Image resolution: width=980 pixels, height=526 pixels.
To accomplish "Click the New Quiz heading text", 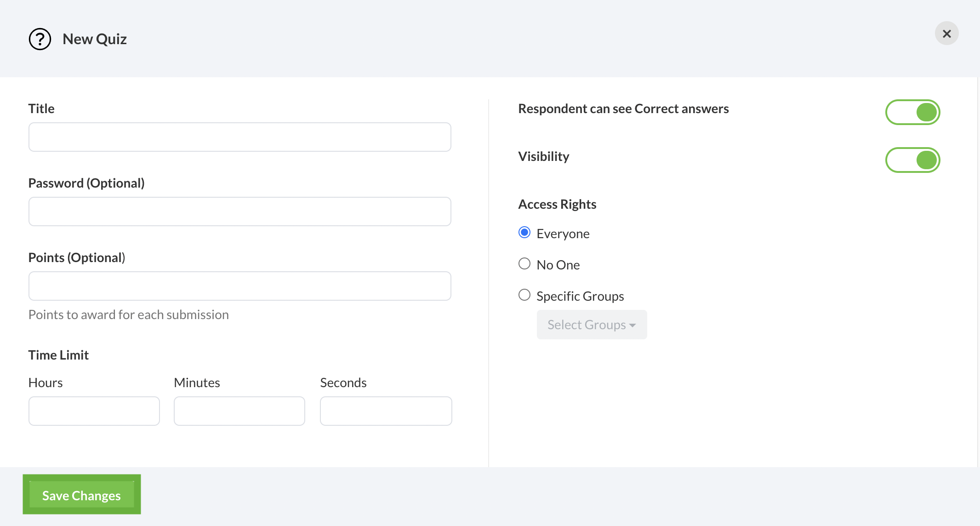I will (x=95, y=39).
